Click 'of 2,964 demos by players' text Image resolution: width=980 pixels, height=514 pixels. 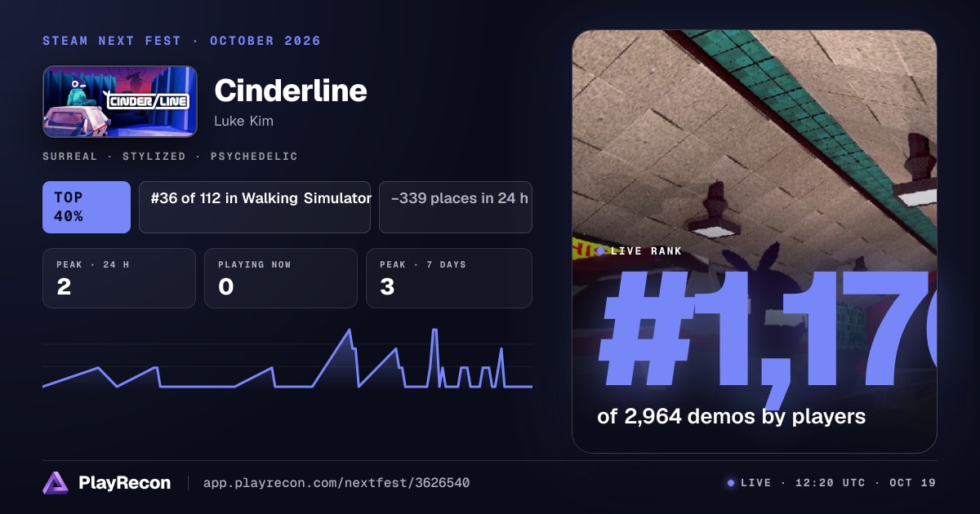731,416
